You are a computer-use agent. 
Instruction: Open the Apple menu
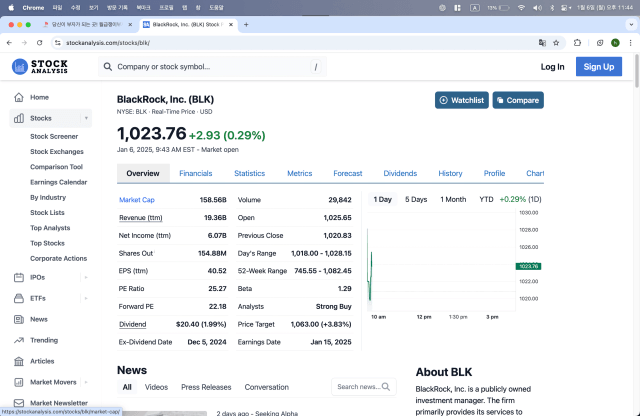pyautogui.click(x=11, y=7)
